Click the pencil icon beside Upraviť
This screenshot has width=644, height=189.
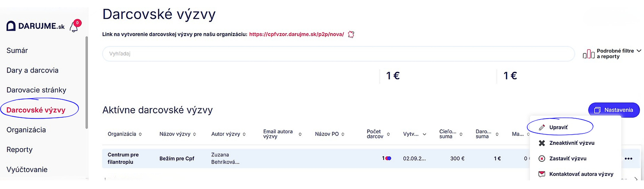click(542, 127)
